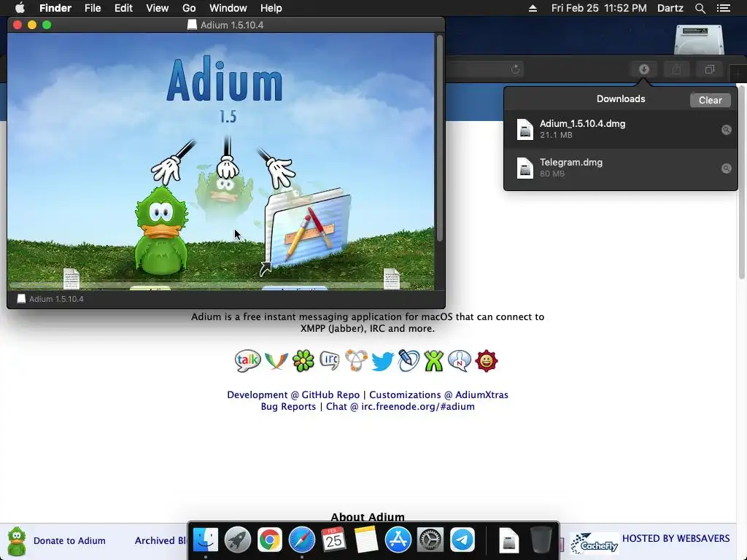Open Notes app in the Dock
The width and height of the screenshot is (747, 560).
(366, 540)
